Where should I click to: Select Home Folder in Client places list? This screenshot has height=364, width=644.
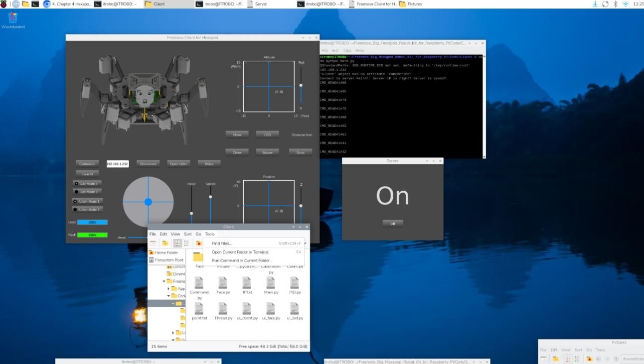pyautogui.click(x=166, y=252)
